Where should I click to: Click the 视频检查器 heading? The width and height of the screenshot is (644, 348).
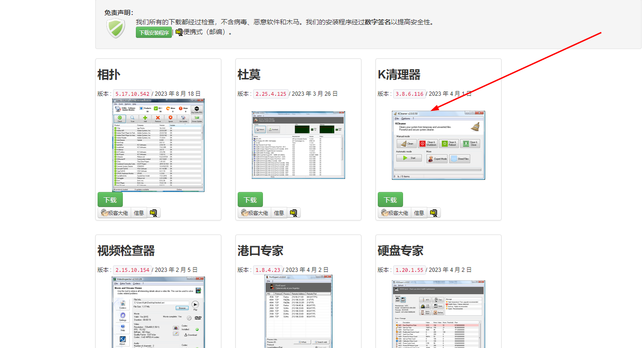pos(126,251)
